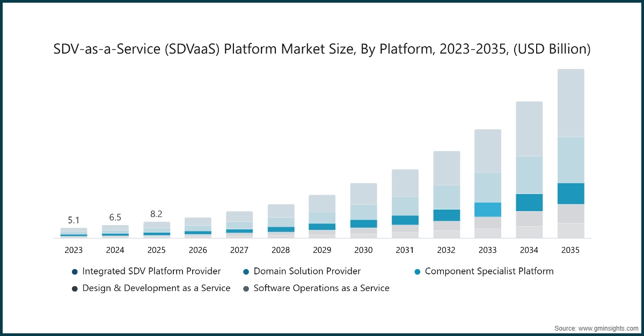Click the Integrated SDV Platform Provider legend marker

point(75,271)
